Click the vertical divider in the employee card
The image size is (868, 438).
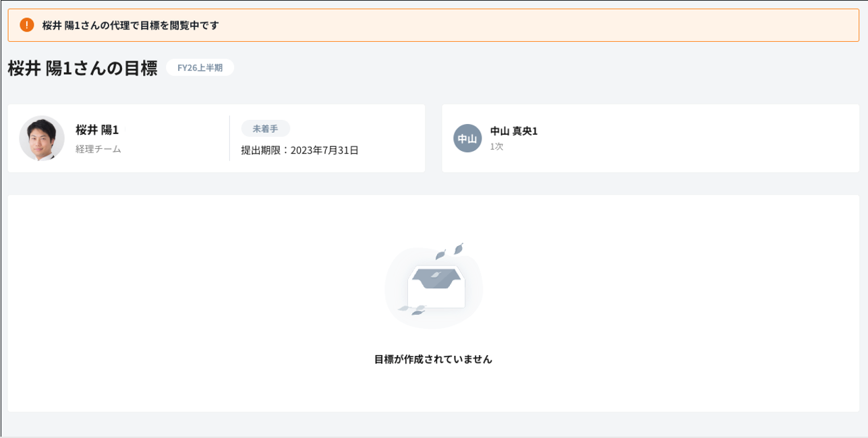(229, 138)
